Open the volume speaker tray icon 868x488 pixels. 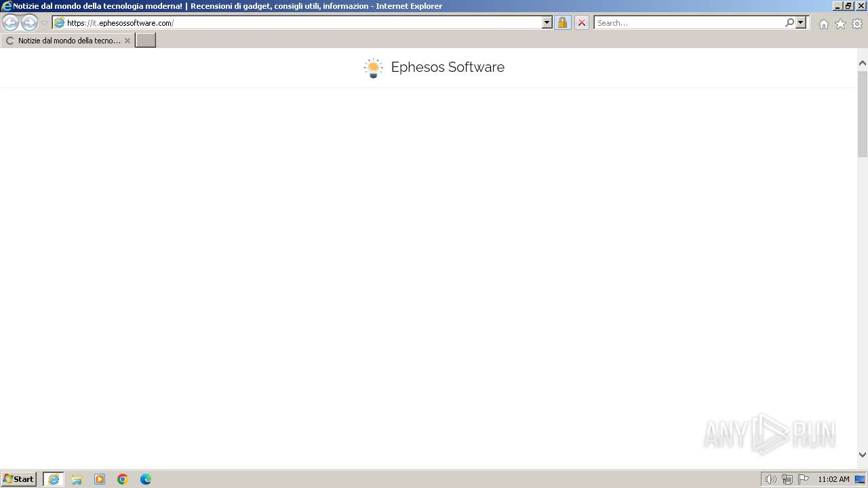click(770, 479)
